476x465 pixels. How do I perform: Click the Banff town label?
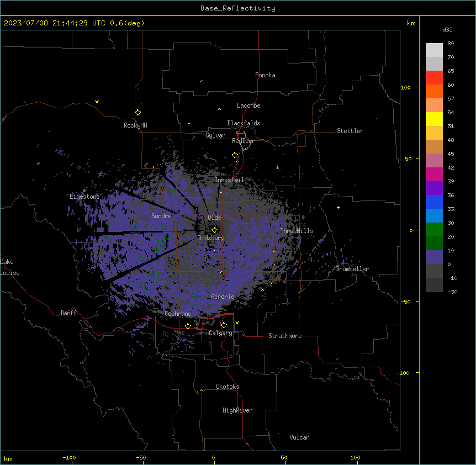[68, 313]
